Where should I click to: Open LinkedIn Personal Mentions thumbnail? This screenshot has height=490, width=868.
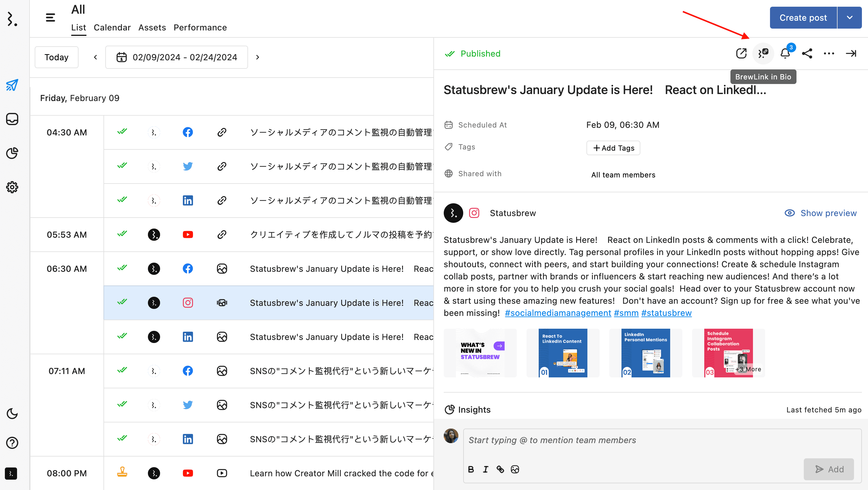click(646, 353)
